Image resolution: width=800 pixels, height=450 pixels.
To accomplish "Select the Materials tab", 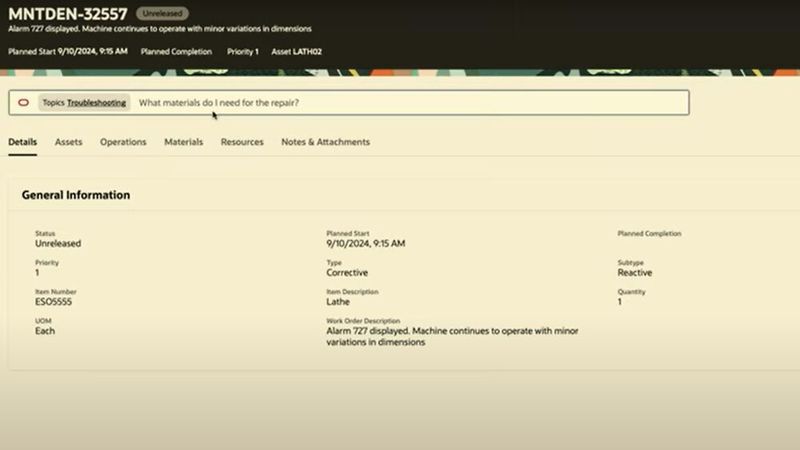I will tap(183, 142).
